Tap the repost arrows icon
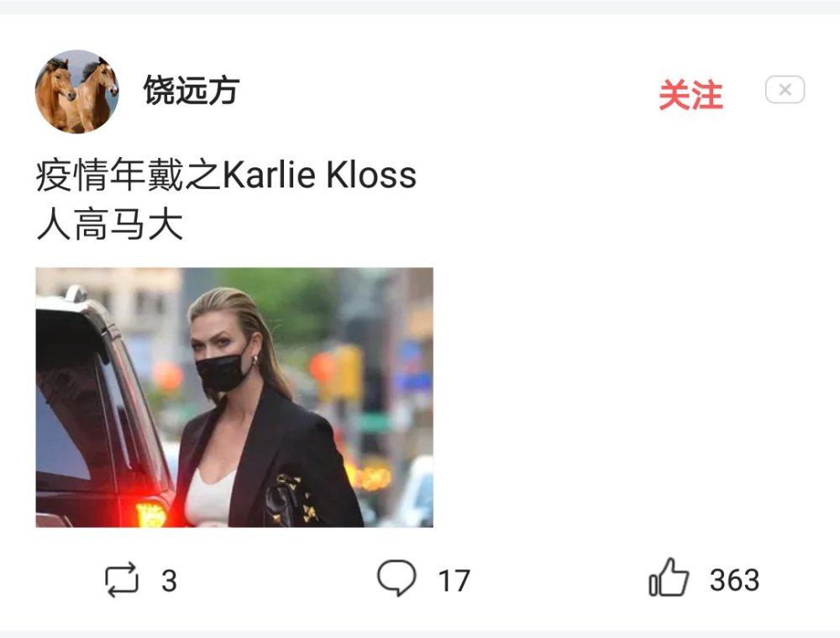840x638 pixels. [x=122, y=579]
